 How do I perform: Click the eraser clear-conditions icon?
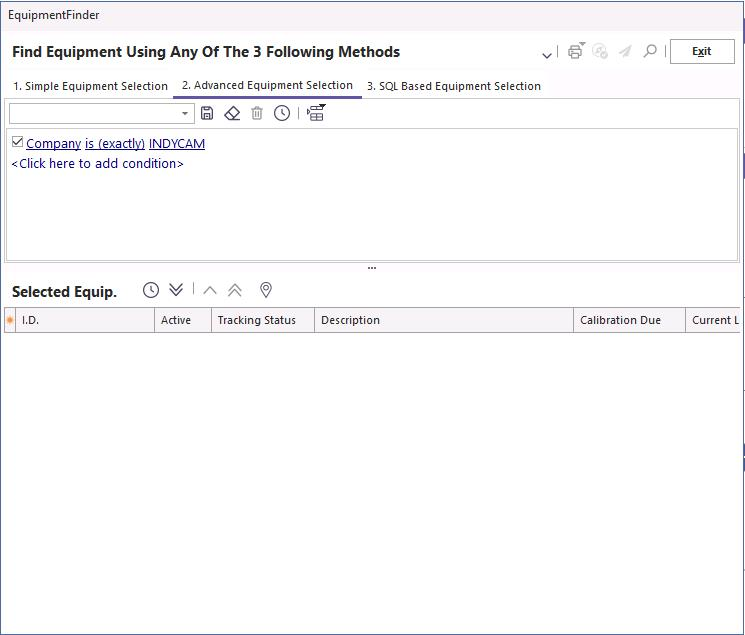click(232, 113)
